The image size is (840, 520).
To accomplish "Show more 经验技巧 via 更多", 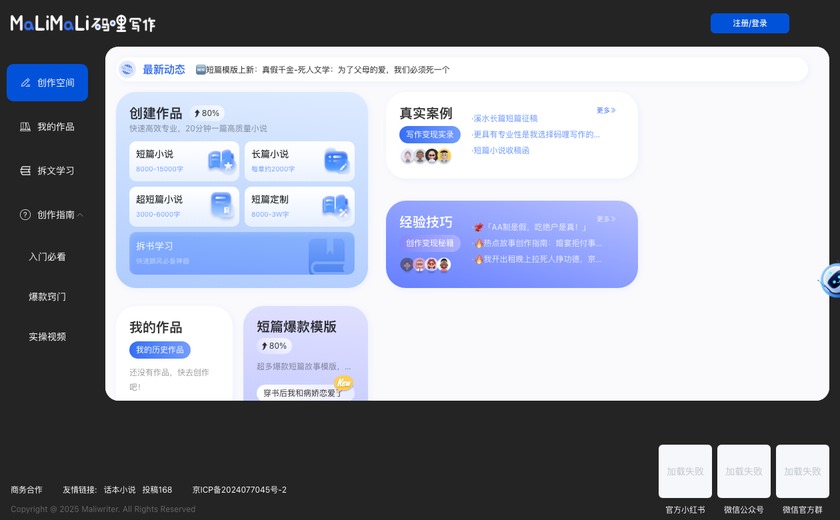I will (606, 219).
